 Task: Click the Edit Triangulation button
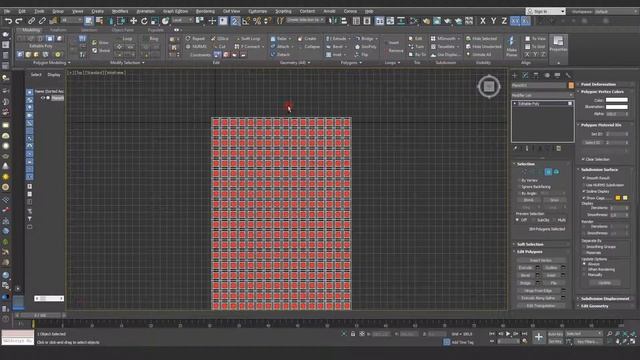541,306
